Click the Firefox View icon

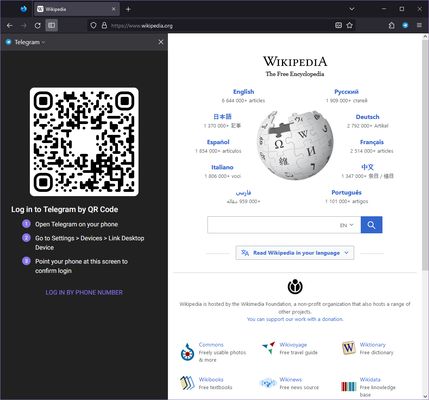coord(23,9)
